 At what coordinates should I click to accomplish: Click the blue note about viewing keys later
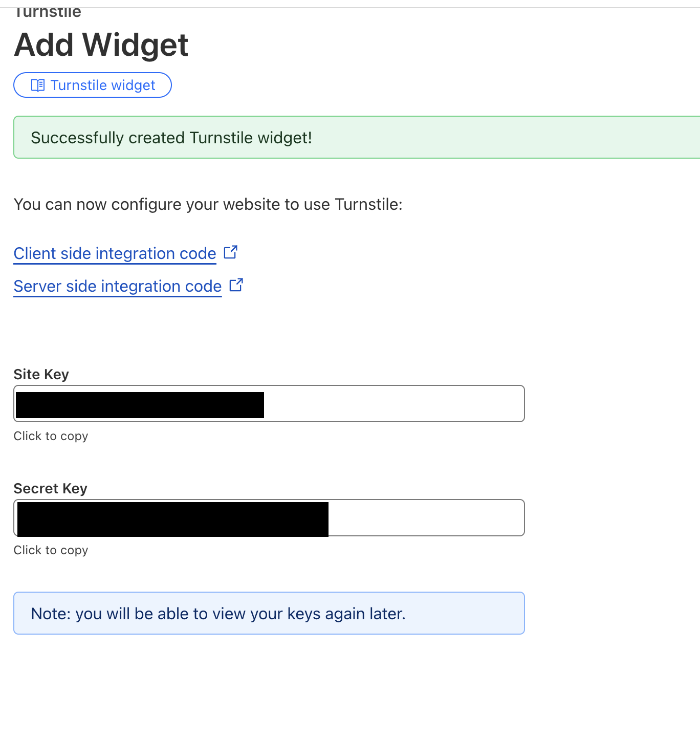pyautogui.click(x=269, y=613)
